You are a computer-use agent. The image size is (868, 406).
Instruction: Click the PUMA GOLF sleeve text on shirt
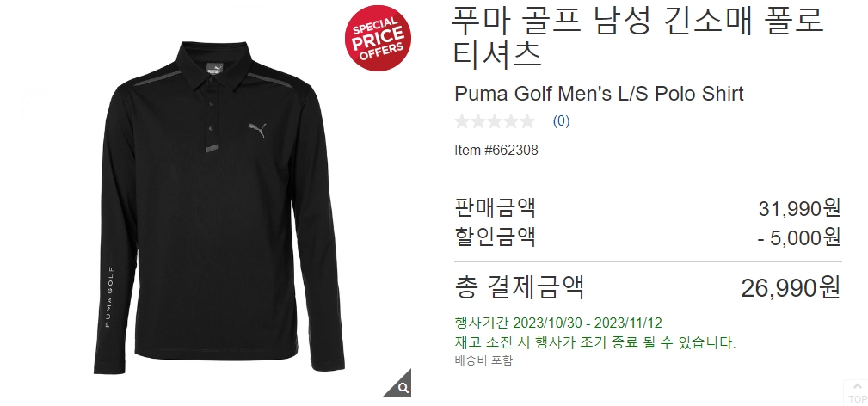point(108,297)
